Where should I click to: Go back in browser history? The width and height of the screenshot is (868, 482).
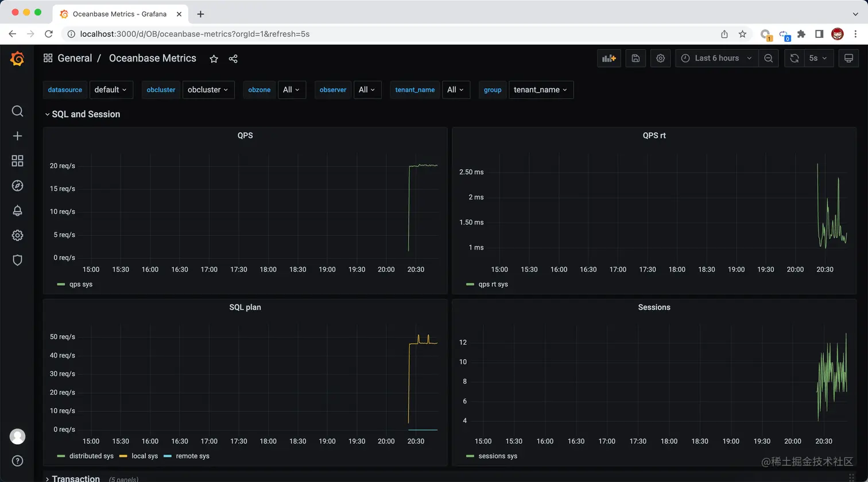12,34
